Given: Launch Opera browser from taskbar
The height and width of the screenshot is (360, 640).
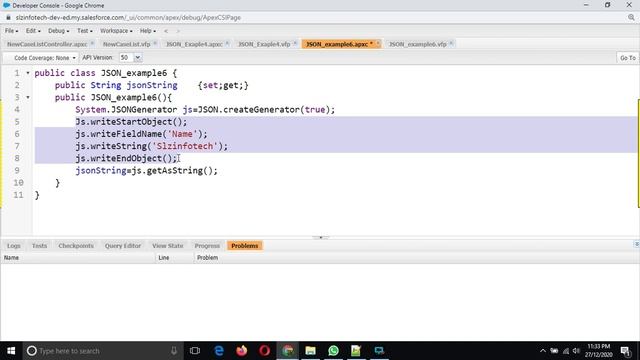Looking at the screenshot, I should coord(264,351).
